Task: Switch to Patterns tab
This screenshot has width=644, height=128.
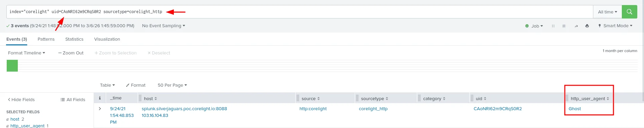Action: [x=46, y=39]
